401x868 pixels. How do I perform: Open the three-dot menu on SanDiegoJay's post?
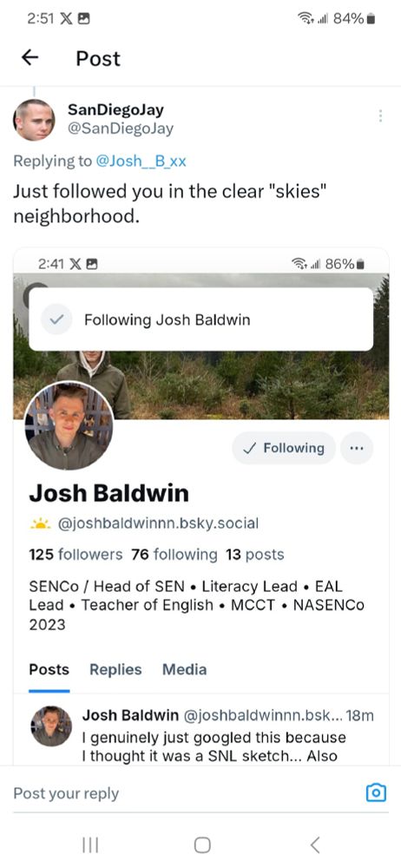[x=380, y=115]
